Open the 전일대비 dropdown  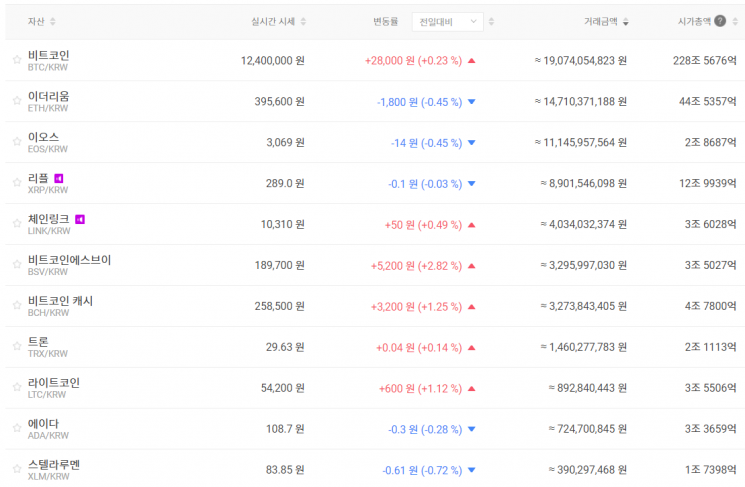(x=448, y=22)
